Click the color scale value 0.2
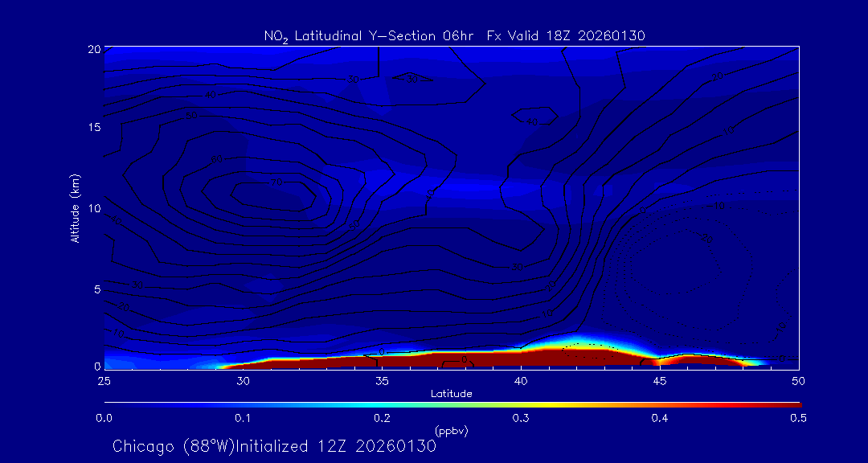Image resolution: width=868 pixels, height=463 pixels. (382, 419)
